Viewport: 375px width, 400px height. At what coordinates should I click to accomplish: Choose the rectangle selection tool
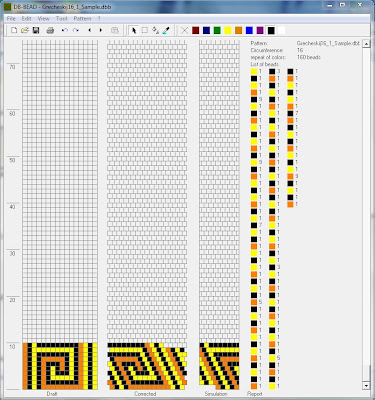coord(145,30)
